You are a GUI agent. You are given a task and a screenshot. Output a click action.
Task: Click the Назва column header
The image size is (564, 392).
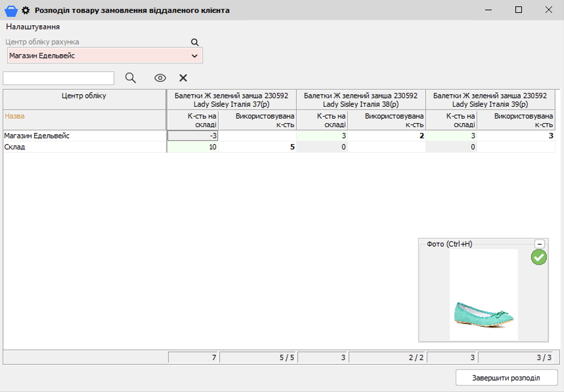pyautogui.click(x=15, y=116)
